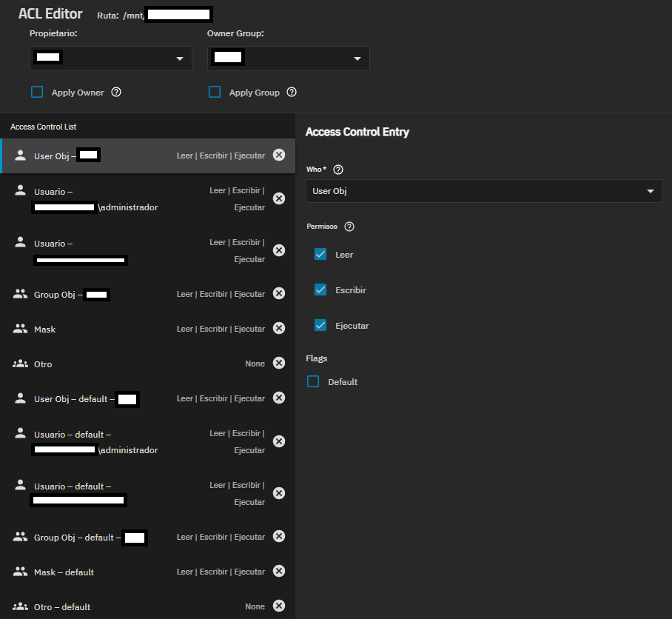Delete the User Obj – default entry
The width and height of the screenshot is (672, 619).
(279, 398)
